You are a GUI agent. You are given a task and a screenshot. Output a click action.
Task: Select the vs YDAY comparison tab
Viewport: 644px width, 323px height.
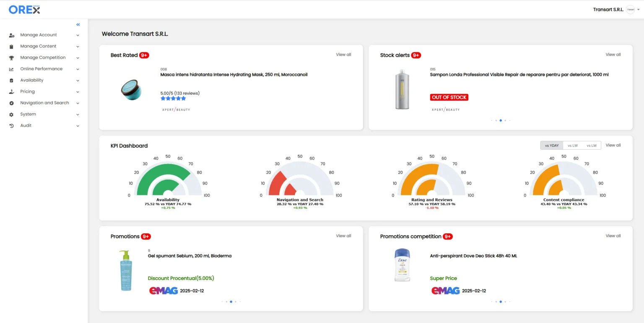tap(551, 145)
